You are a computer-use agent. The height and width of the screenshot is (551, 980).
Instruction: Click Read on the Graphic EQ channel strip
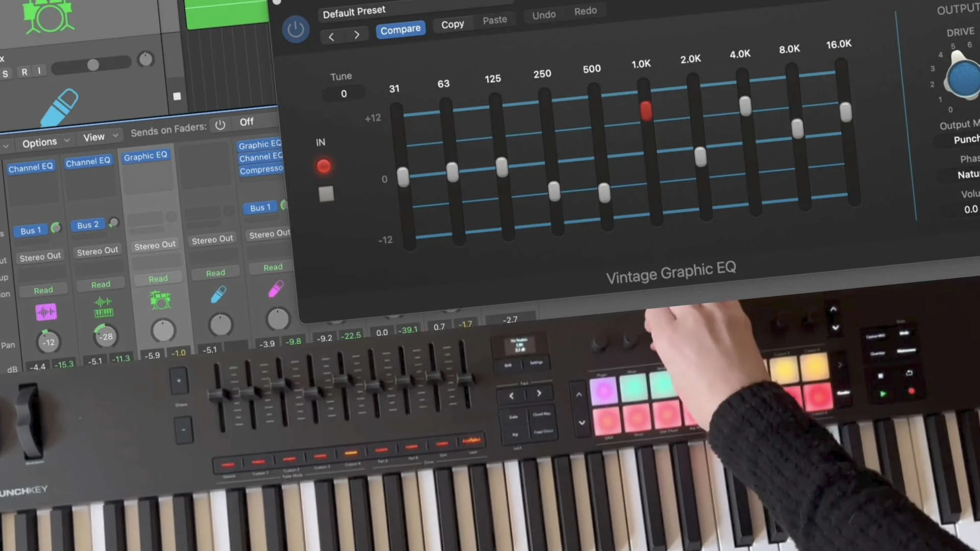[x=158, y=278]
